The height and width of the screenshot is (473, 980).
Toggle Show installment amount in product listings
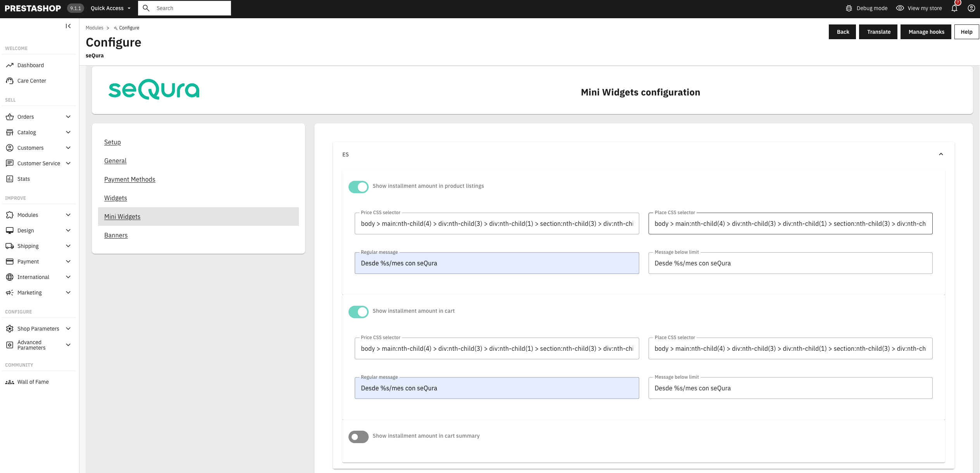tap(359, 187)
